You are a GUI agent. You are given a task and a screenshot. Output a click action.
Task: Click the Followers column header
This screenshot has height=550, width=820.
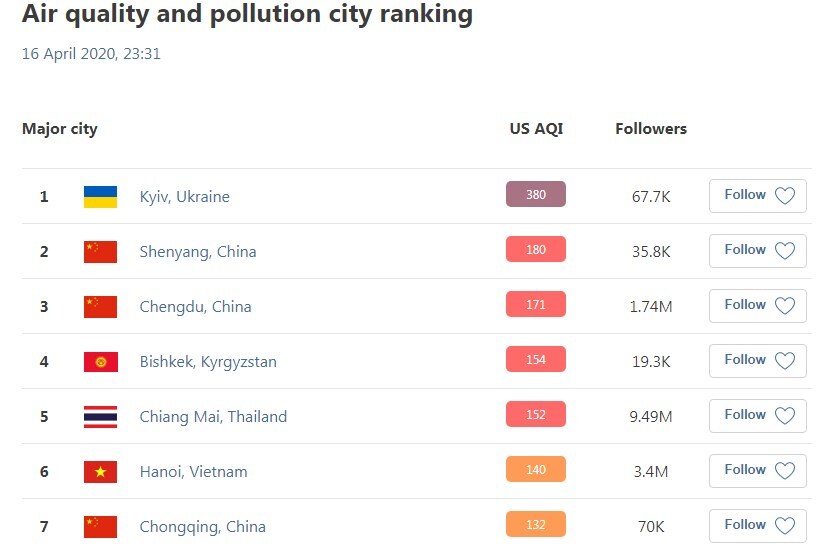pos(651,129)
